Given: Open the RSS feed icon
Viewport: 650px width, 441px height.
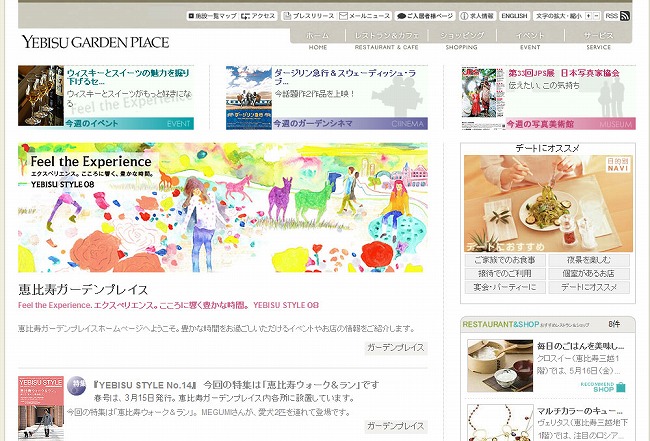Looking at the screenshot, I should pyautogui.click(x=624, y=16).
